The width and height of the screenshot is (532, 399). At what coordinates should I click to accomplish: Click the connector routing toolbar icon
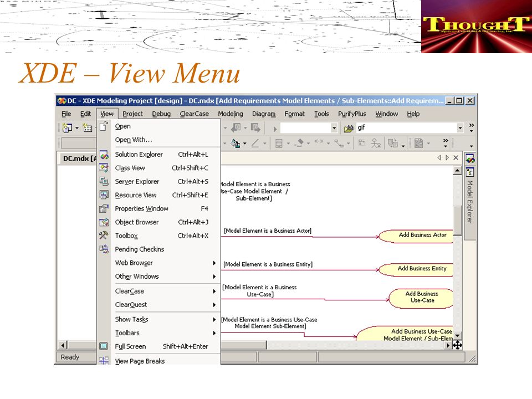[x=339, y=143]
